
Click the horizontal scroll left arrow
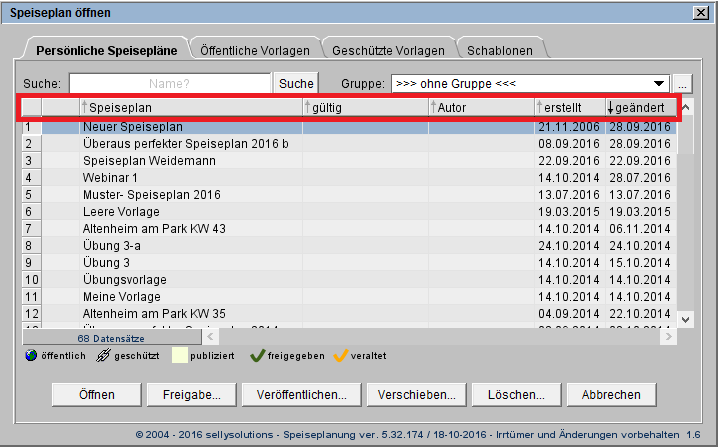click(210, 337)
